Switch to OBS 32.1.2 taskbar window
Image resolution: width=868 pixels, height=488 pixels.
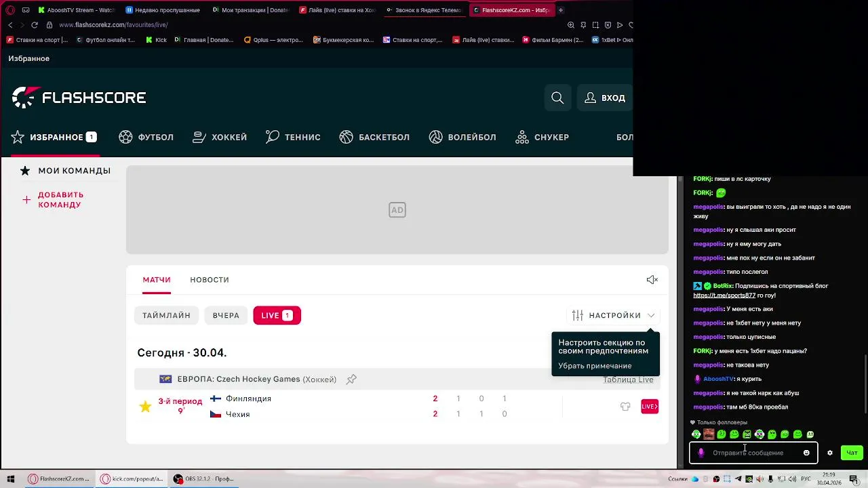(x=204, y=479)
